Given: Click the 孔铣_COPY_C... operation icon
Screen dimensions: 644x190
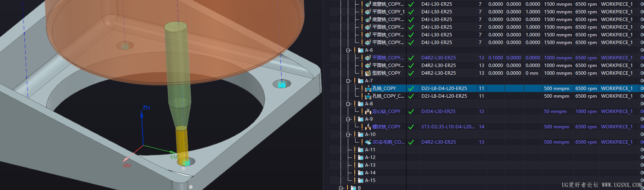Looking at the screenshot, I should pyautogui.click(x=368, y=96).
